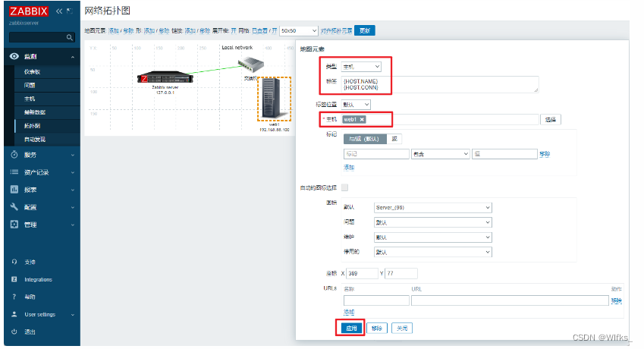The height and width of the screenshot is (349, 644).
Task: Open 最新数据 in the sidebar
Action: click(35, 112)
